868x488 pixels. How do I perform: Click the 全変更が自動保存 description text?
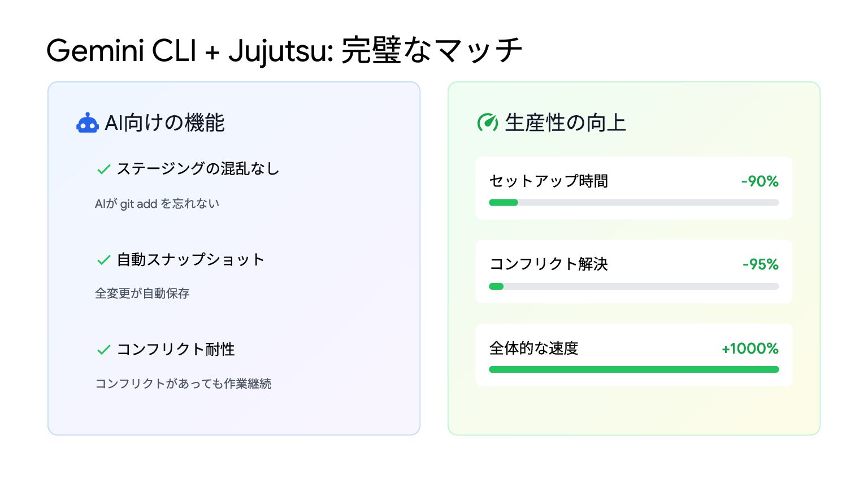pyautogui.click(x=142, y=293)
